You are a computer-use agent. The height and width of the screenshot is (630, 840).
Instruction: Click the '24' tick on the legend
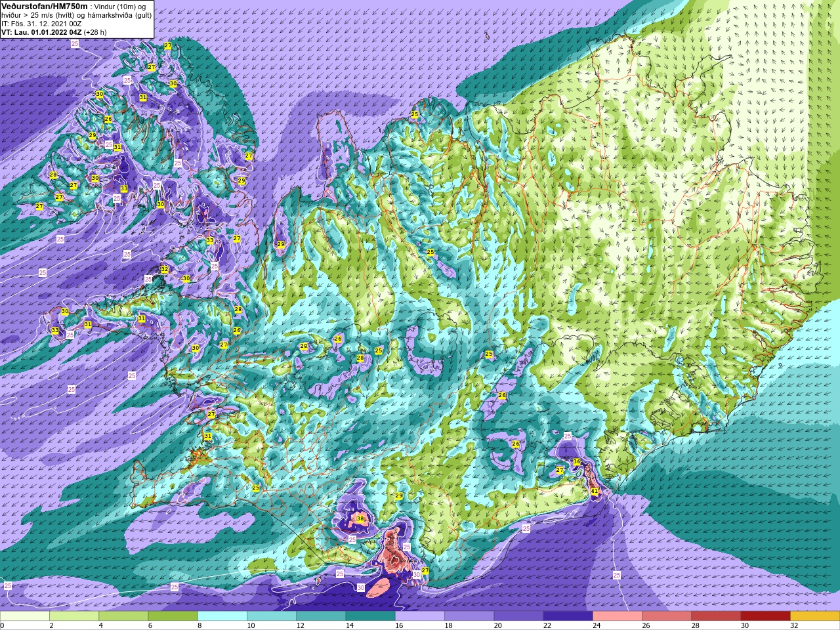point(597,625)
